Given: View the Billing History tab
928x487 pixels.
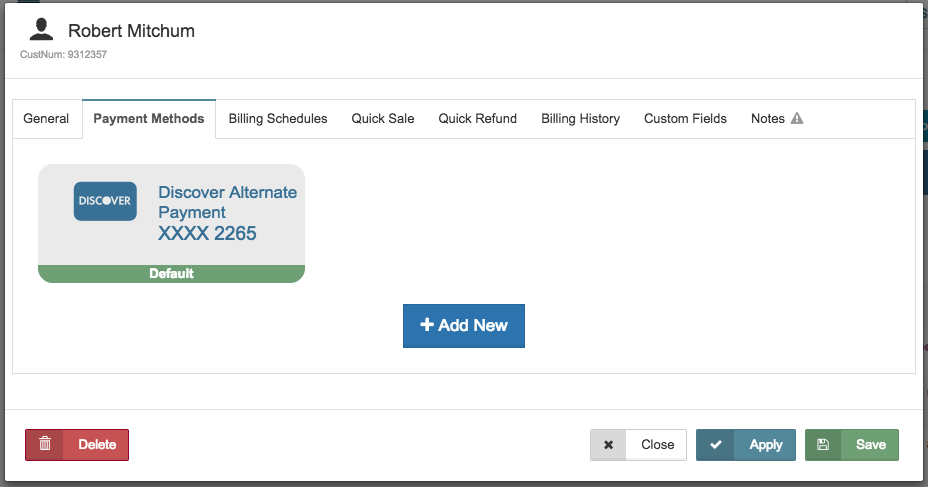Looking at the screenshot, I should tap(581, 118).
